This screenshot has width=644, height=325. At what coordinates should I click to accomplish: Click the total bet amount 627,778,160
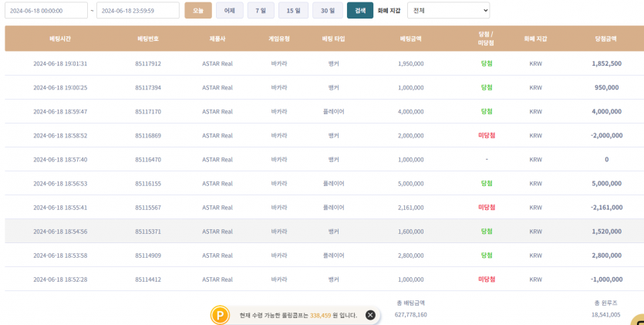pos(411,315)
